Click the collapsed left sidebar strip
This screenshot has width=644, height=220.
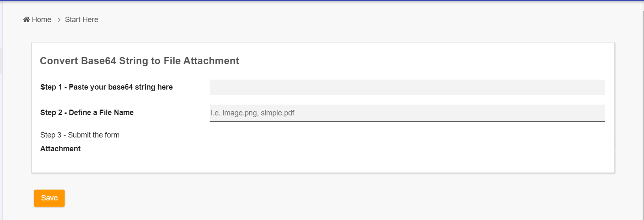point(1,125)
